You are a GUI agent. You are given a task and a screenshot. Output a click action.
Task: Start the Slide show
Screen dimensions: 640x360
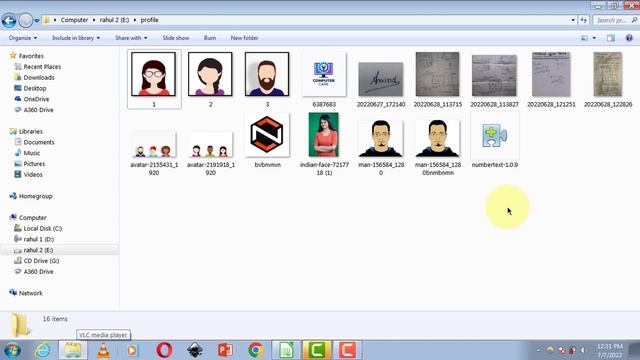[176, 38]
